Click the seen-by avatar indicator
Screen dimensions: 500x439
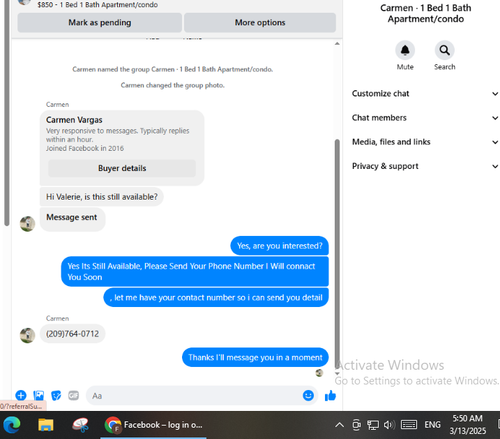pos(319,373)
